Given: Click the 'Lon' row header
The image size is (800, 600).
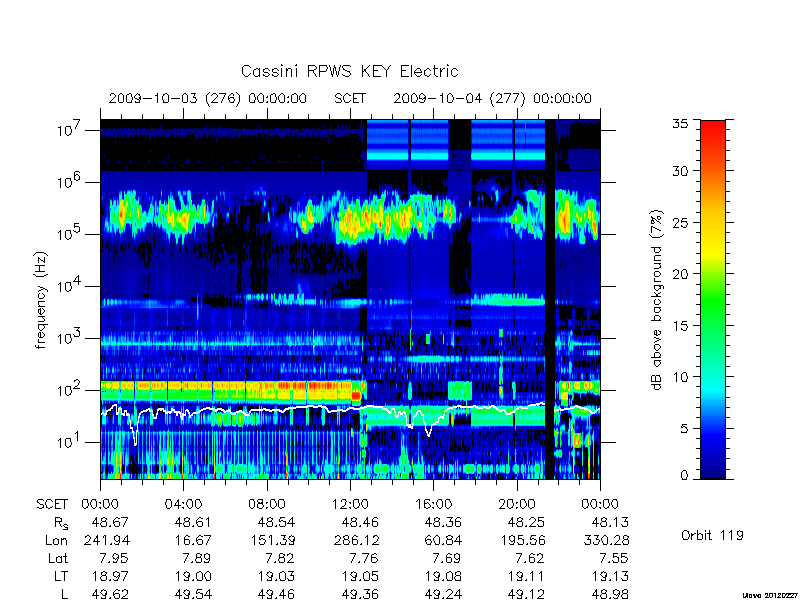Looking at the screenshot, I should point(56,540).
